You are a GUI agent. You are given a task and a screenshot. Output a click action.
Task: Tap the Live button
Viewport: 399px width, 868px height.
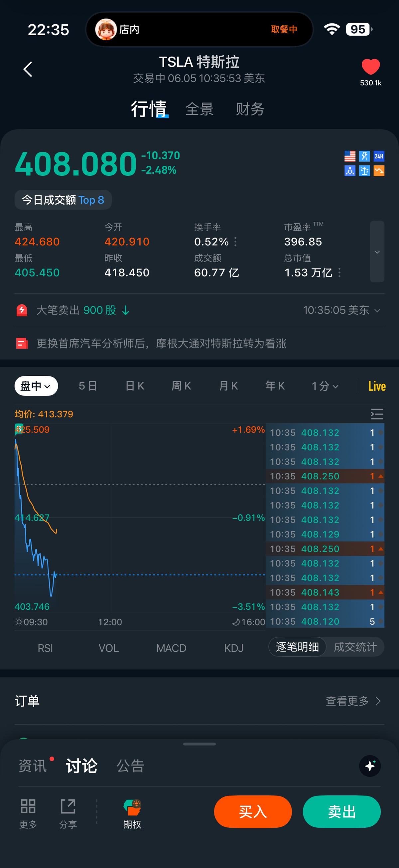[x=377, y=386]
